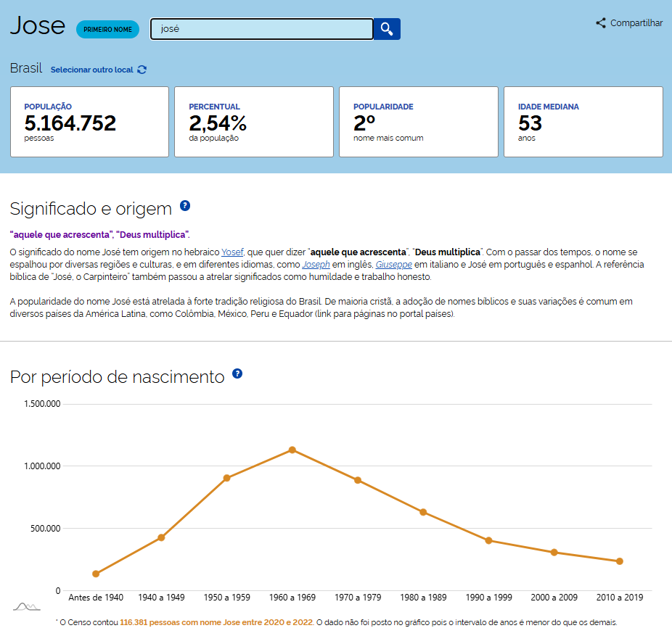This screenshot has width=672, height=636.
Task: Select the Percentual 2,54% card
Action: [254, 122]
